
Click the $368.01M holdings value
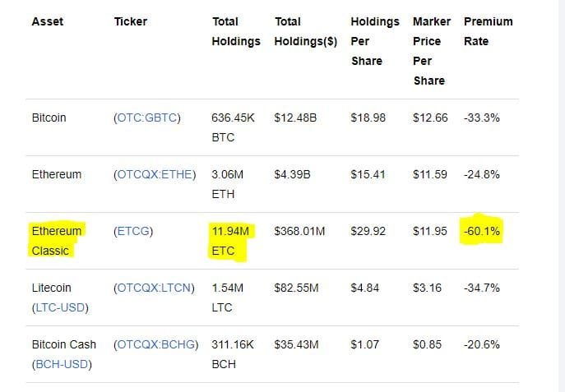(x=299, y=231)
